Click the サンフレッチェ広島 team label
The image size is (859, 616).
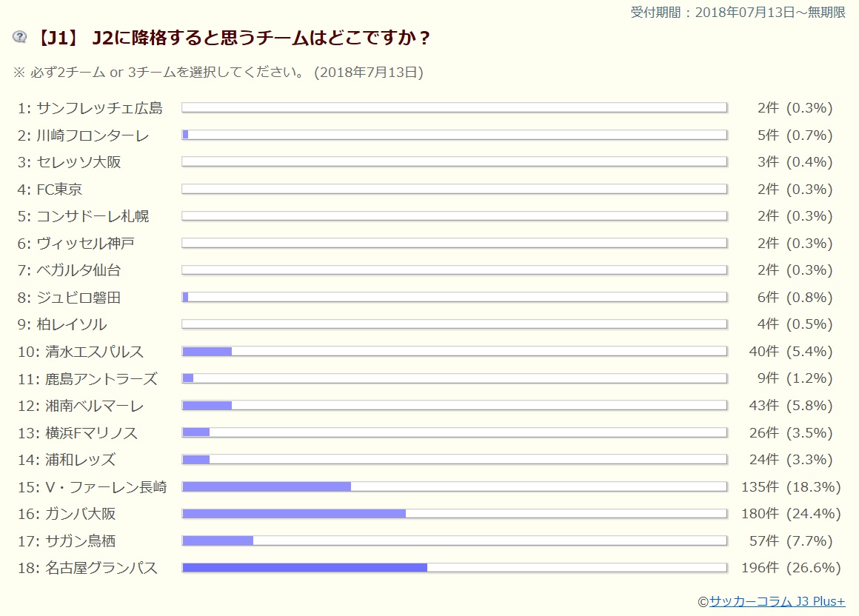pyautogui.click(x=99, y=108)
